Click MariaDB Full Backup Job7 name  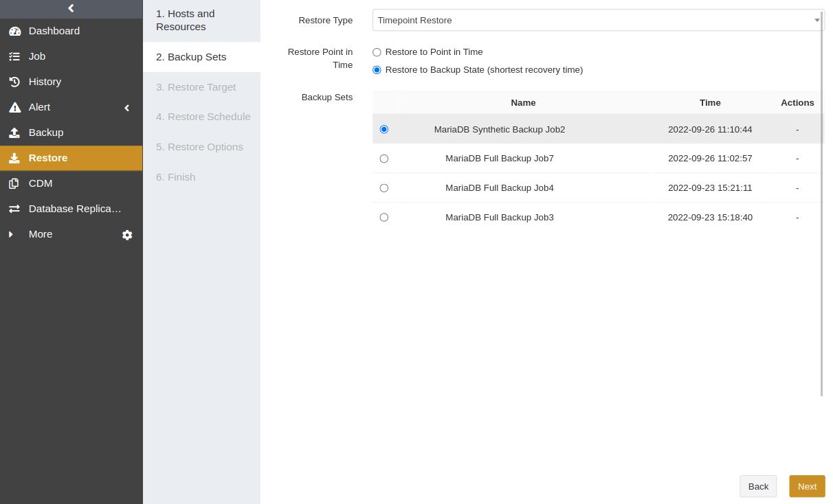pyautogui.click(x=500, y=159)
